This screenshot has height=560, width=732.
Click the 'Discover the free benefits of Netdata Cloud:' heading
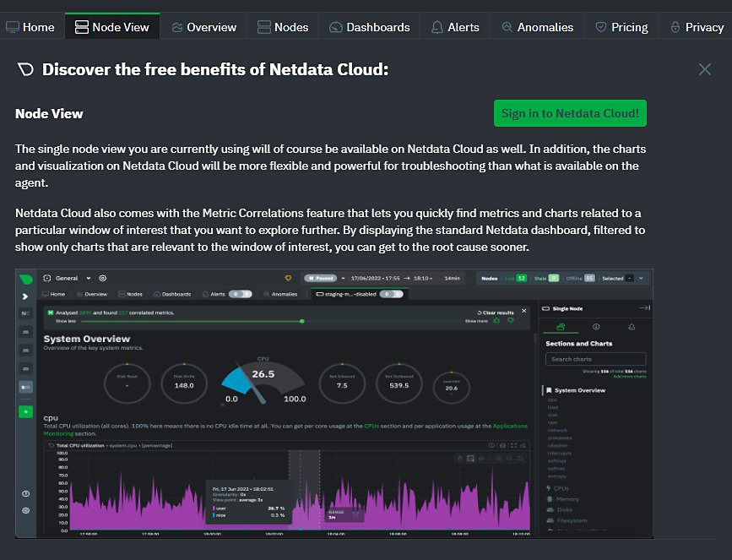tap(215, 69)
